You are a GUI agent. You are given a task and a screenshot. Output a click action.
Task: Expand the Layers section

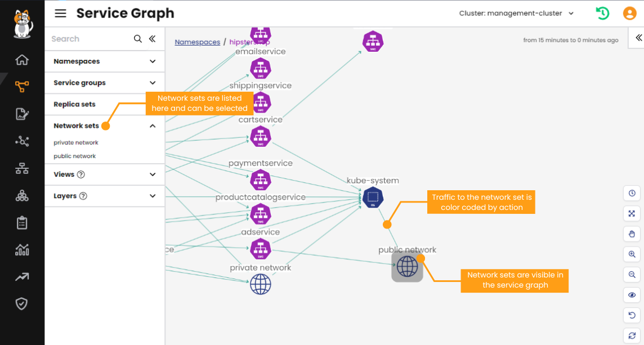click(x=104, y=196)
